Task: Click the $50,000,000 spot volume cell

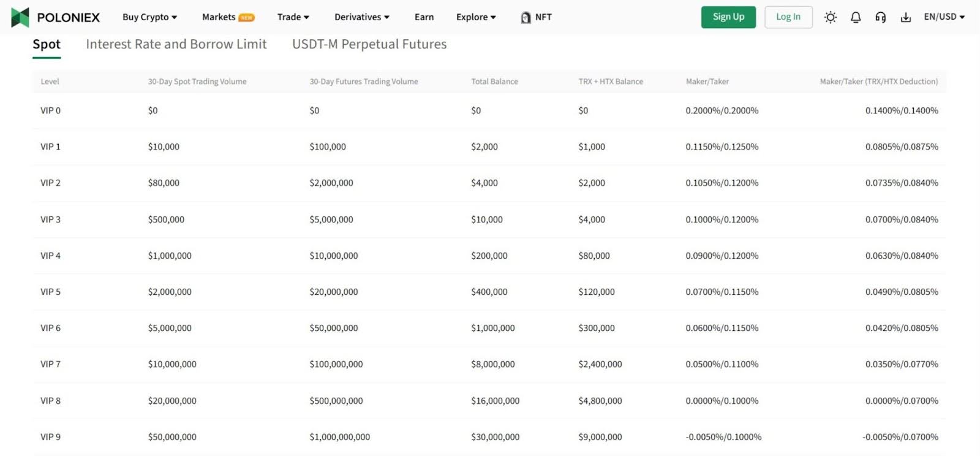Action: coord(172,437)
